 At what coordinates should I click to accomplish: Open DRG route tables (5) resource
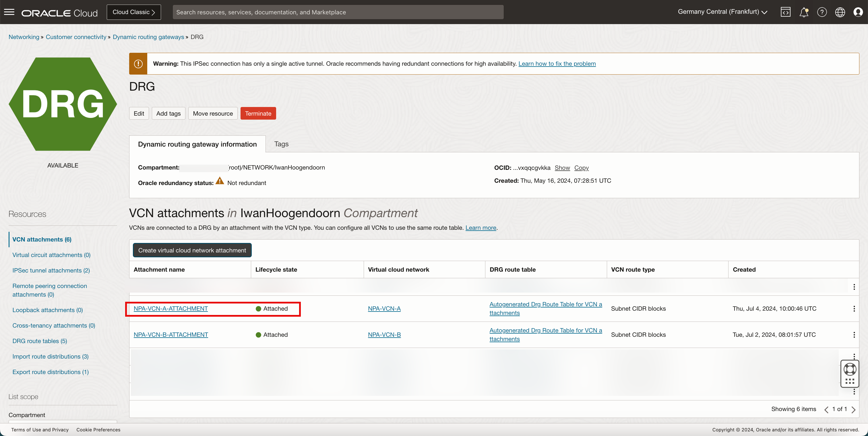[39, 341]
